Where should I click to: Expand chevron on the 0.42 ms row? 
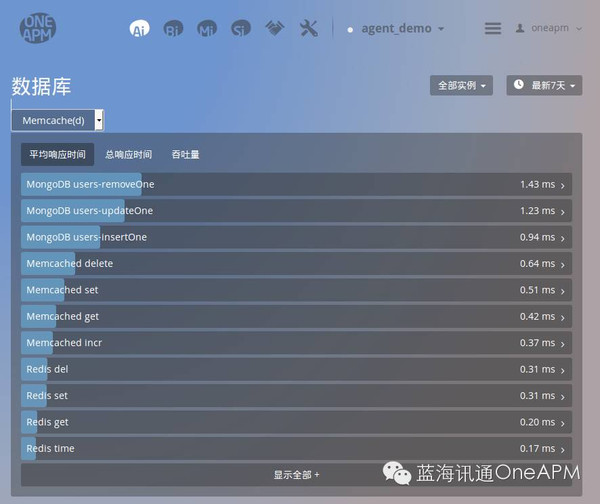tap(563, 318)
